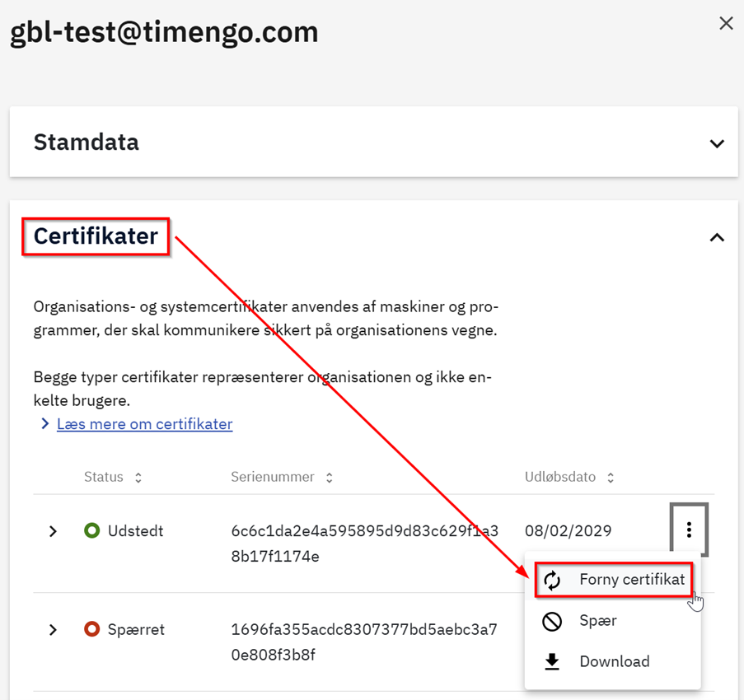Select Spær in the context menu
This screenshot has height=700, width=744.
coord(598,621)
